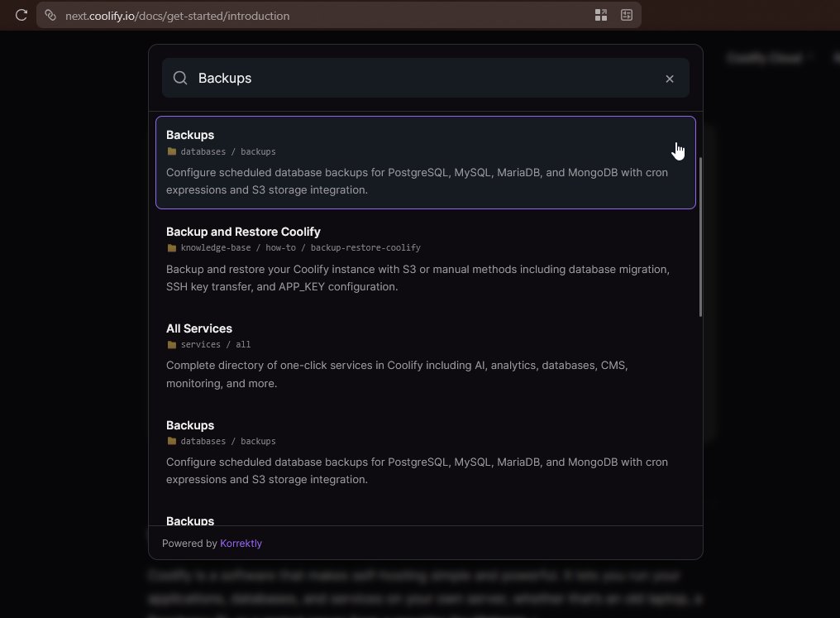Viewport: 840px width, 618px height.
Task: Open Backup and Restore Coolify result
Action: pos(425,259)
